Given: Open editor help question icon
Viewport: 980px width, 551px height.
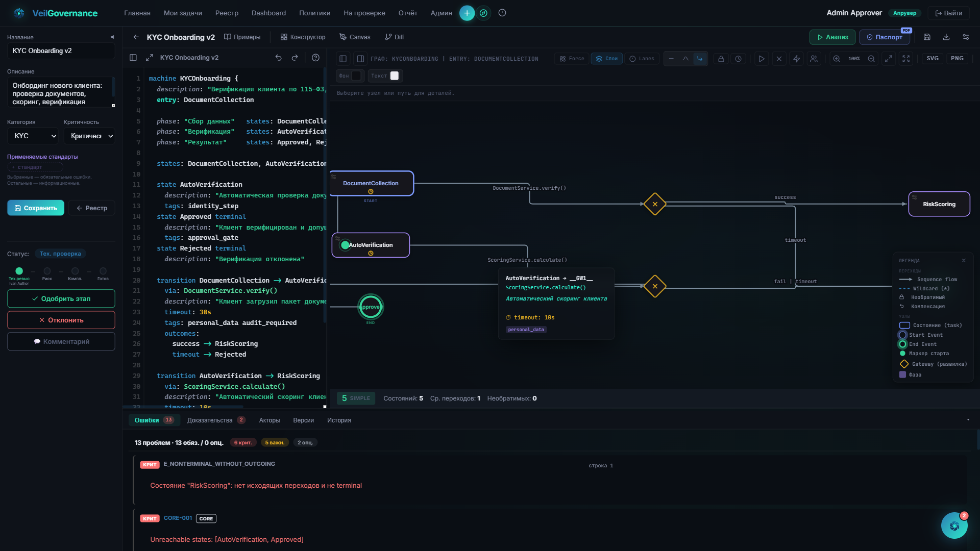Looking at the screenshot, I should [315, 58].
